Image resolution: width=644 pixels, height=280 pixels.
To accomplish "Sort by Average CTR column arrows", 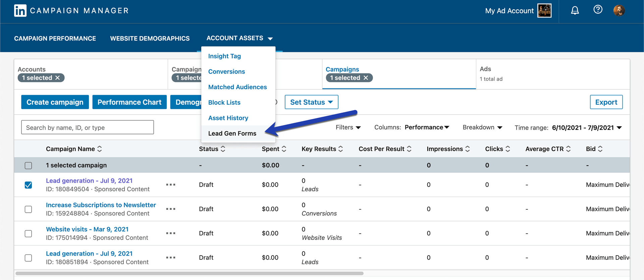I will (x=569, y=149).
